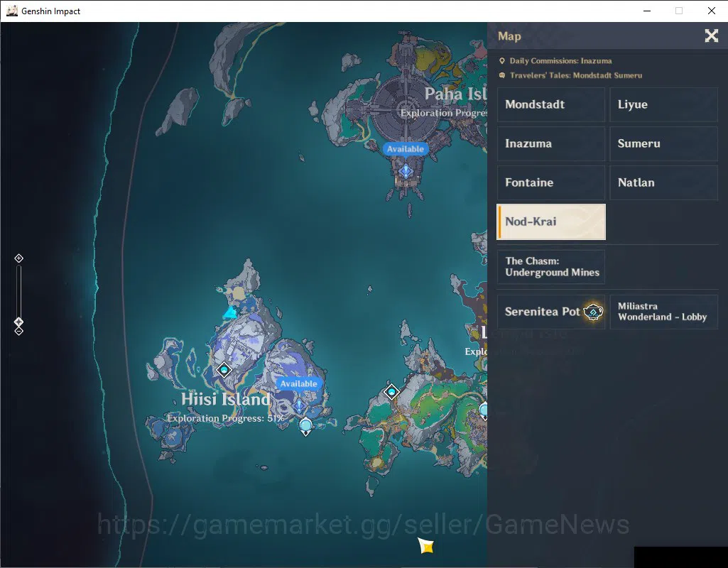Go to Miliastra Wonderland - Lobby
728x568 pixels.
click(663, 312)
